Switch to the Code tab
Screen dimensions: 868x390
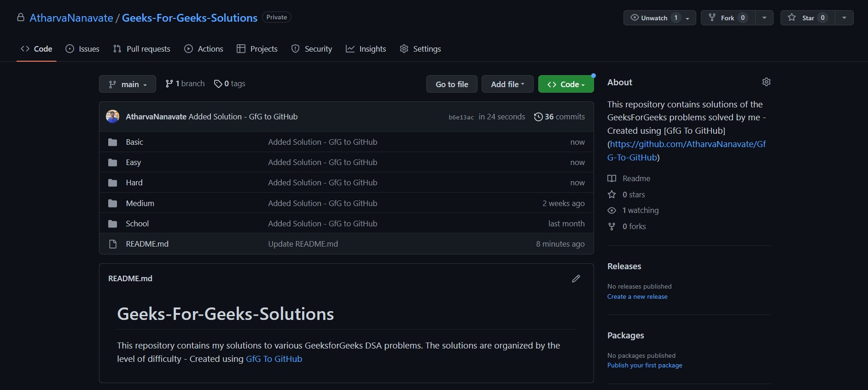36,49
